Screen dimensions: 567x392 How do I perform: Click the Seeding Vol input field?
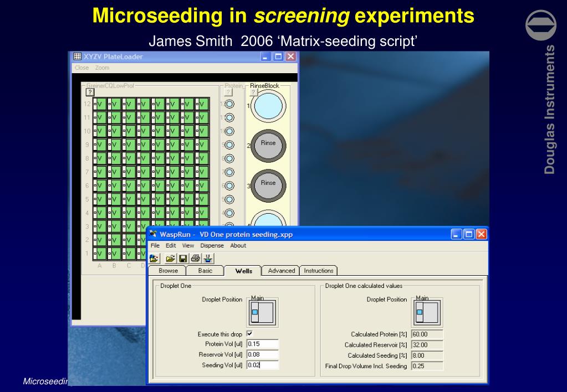[263, 365]
